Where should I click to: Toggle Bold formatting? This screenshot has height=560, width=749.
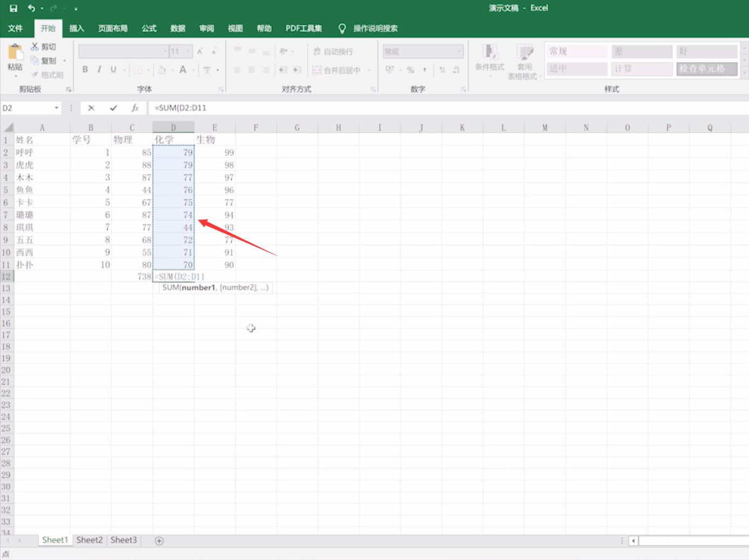(x=85, y=70)
